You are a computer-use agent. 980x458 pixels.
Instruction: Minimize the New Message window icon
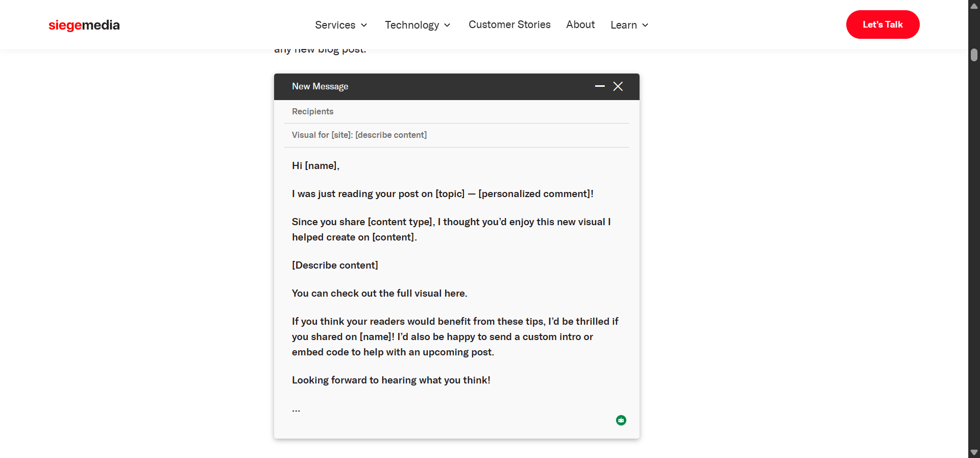click(600, 86)
